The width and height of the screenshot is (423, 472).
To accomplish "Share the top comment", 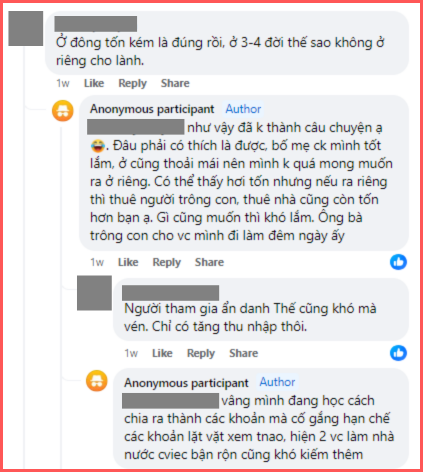I will (175, 83).
